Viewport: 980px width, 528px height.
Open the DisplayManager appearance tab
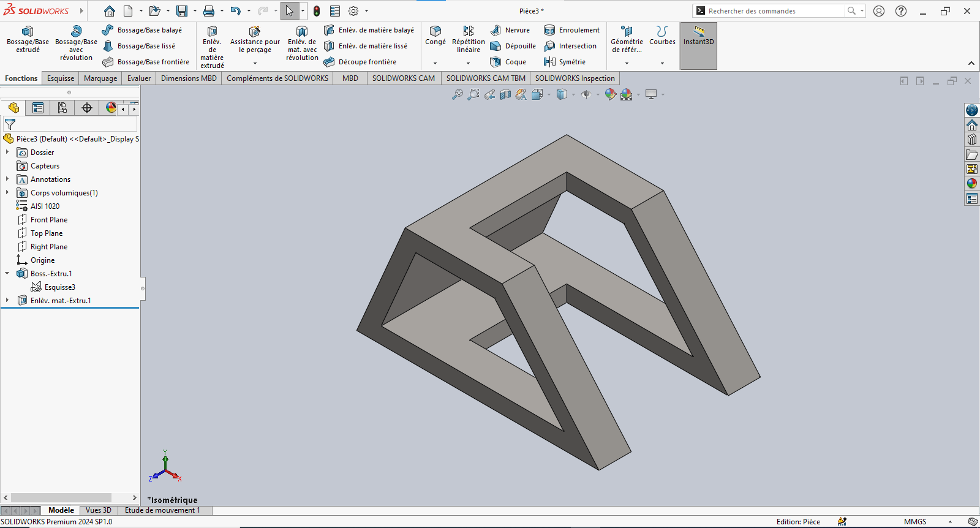(111, 108)
